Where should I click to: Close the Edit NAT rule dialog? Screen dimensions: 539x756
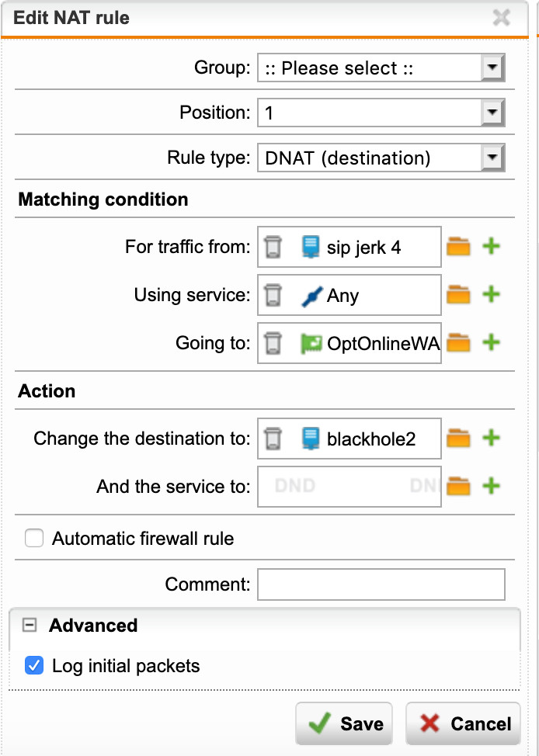point(502,18)
